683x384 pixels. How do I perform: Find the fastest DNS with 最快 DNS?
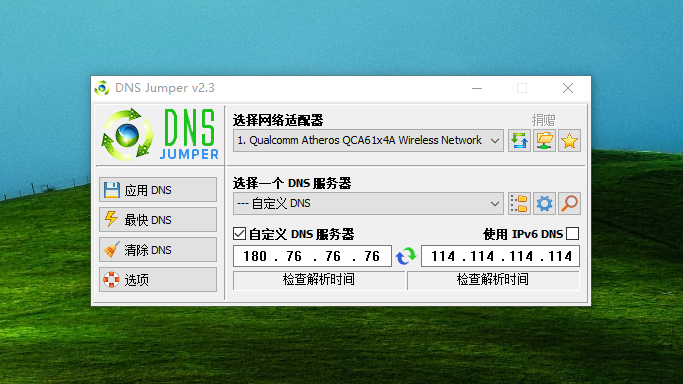coord(158,220)
